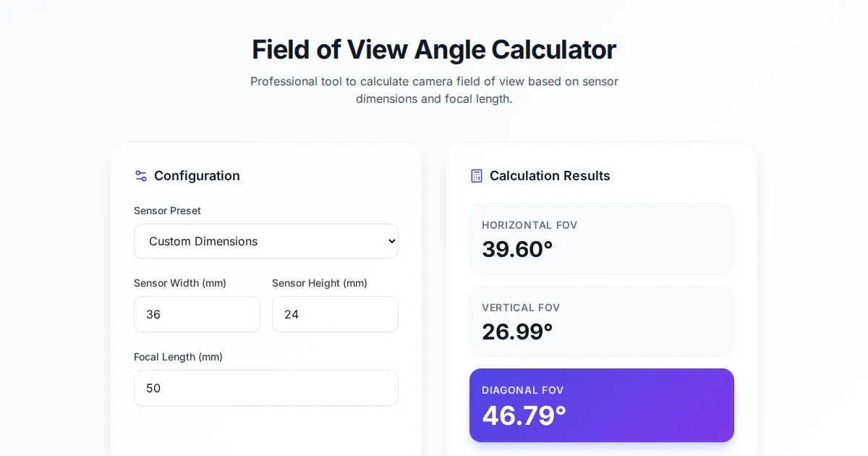
Task: Select the 26.99° vertical result value
Action: 517,332
